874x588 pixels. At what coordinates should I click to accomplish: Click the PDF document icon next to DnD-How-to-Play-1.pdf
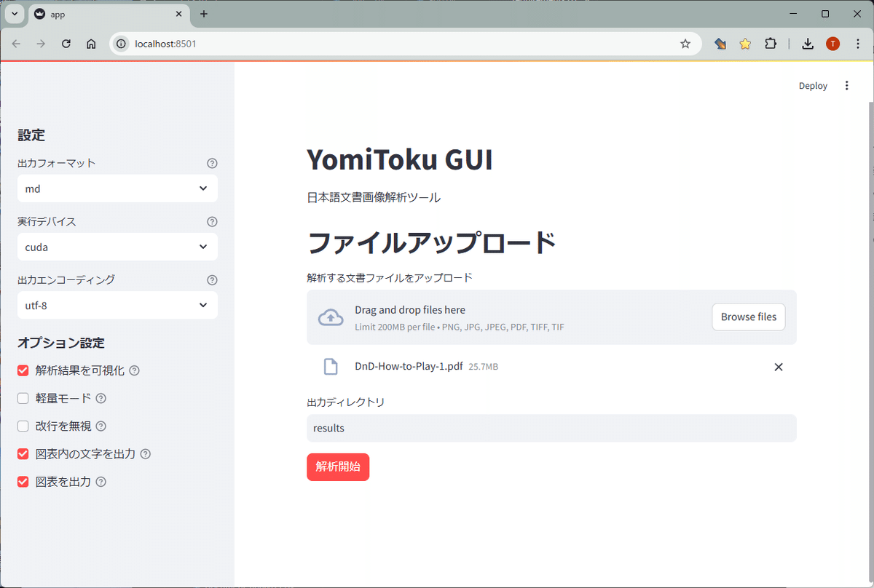(x=331, y=367)
